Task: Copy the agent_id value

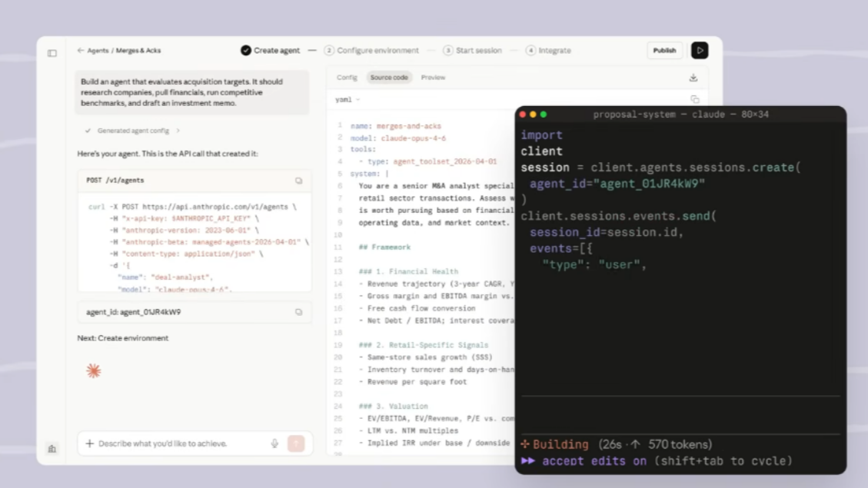Action: (x=298, y=312)
